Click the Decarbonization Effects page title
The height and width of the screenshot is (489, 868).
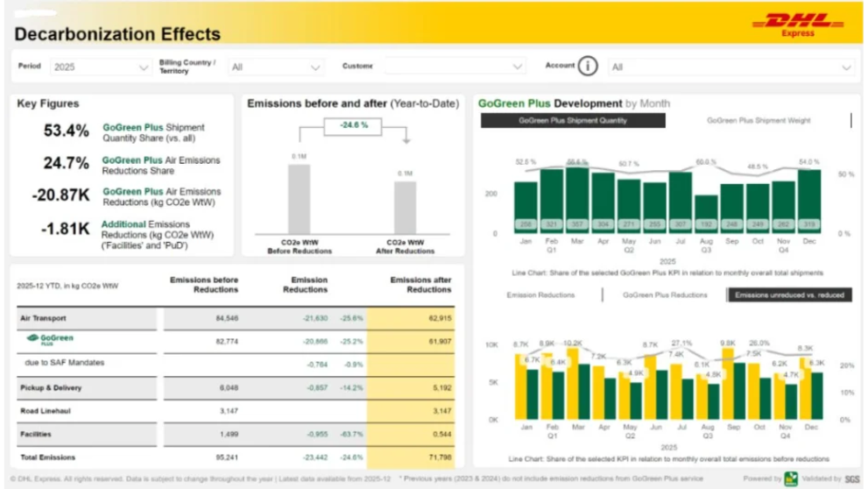117,34
